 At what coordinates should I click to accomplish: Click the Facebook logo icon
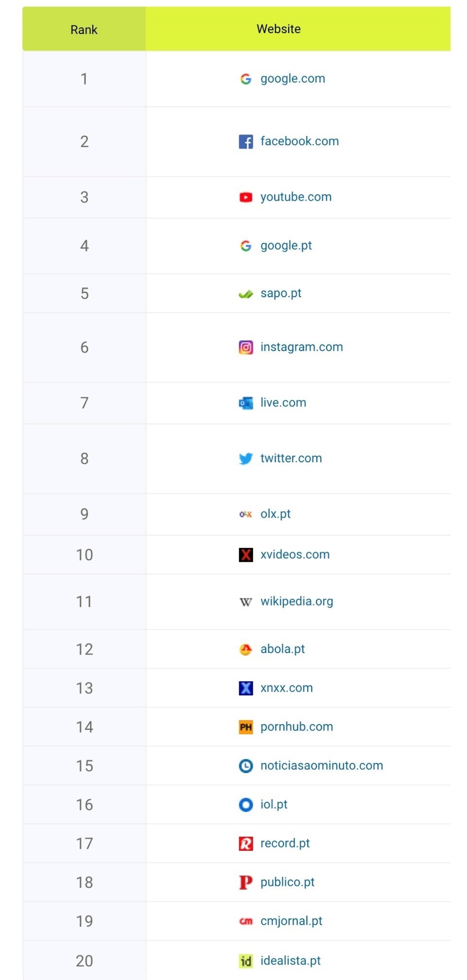pos(246,142)
